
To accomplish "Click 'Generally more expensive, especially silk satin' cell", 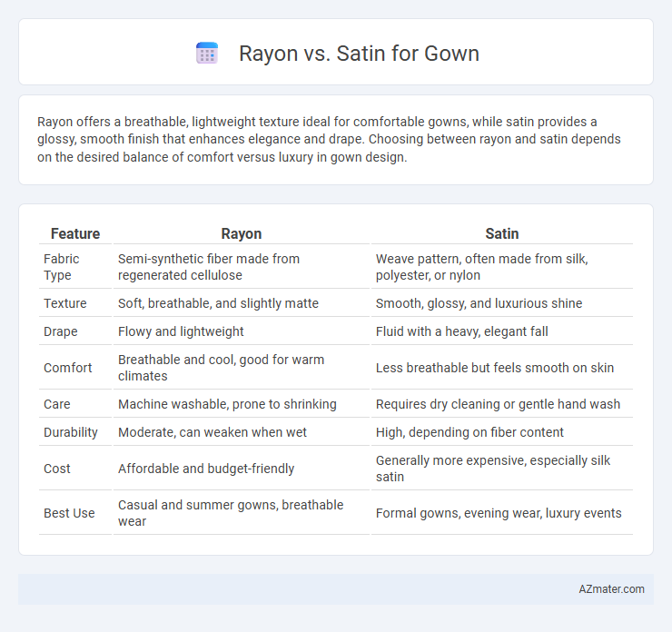I will click(502, 469).
